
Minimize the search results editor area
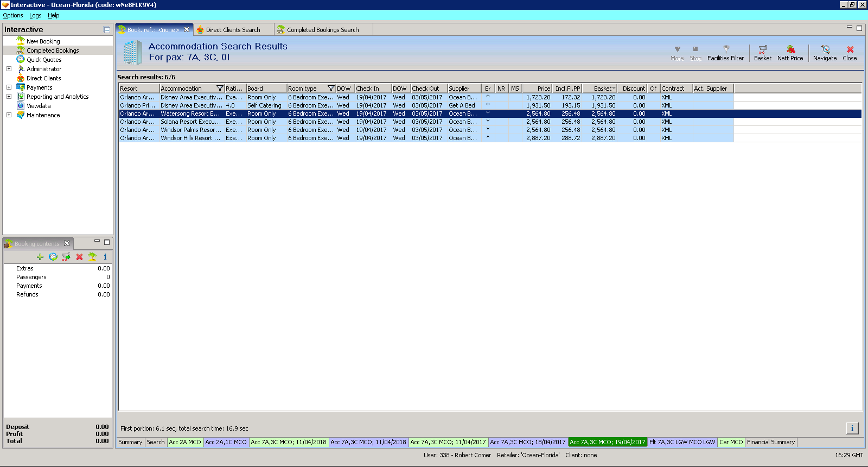(x=850, y=27)
